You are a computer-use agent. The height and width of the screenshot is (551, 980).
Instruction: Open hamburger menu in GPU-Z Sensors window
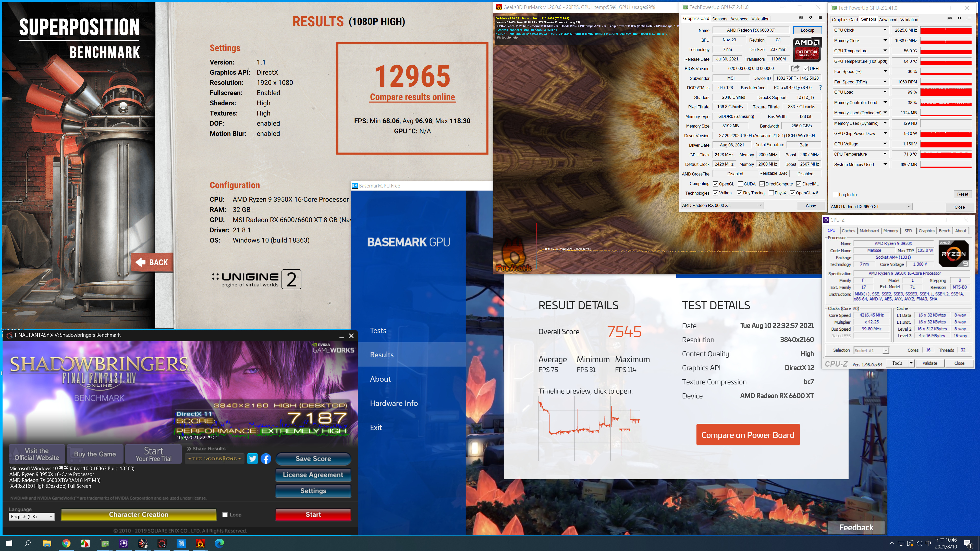pyautogui.click(x=969, y=18)
